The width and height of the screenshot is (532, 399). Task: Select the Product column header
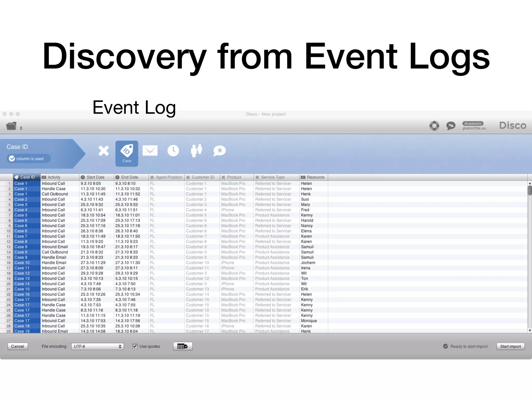(x=237, y=177)
